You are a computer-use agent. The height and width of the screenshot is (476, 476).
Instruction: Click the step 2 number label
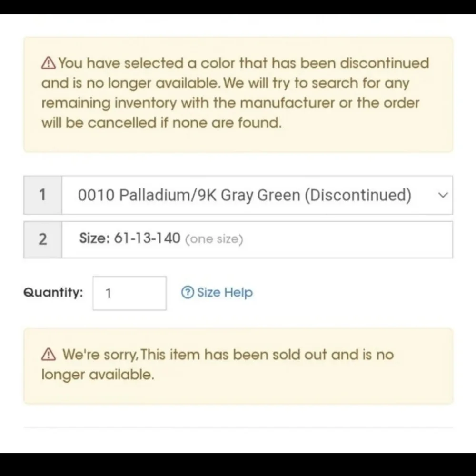click(x=43, y=239)
